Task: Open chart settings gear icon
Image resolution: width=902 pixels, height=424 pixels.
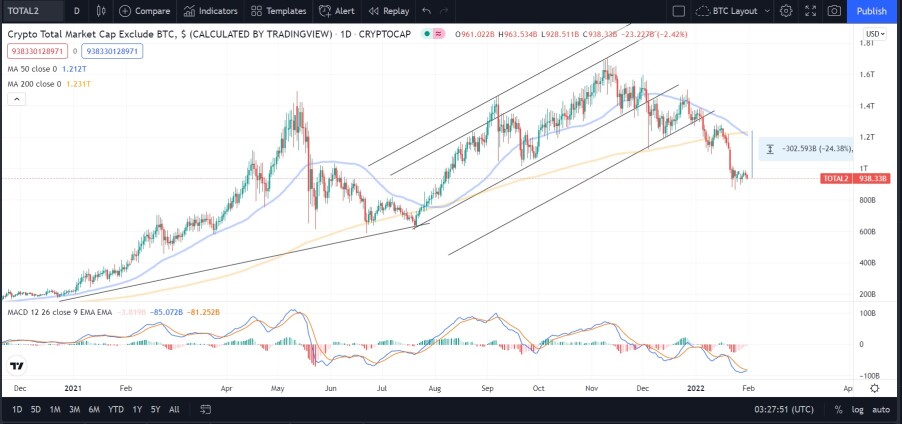Action: pos(786,11)
